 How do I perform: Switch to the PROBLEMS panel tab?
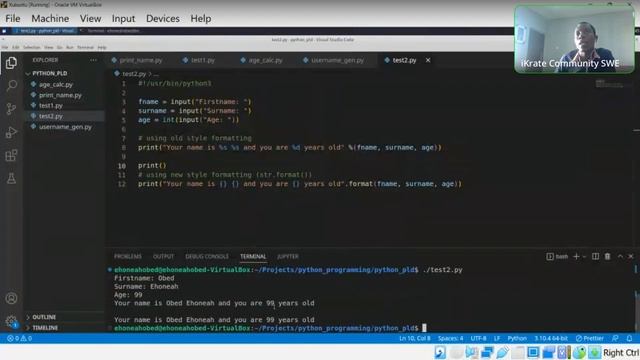click(x=128, y=256)
